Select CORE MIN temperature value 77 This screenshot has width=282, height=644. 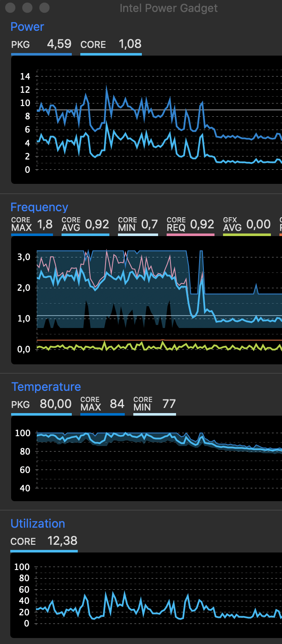169,404
